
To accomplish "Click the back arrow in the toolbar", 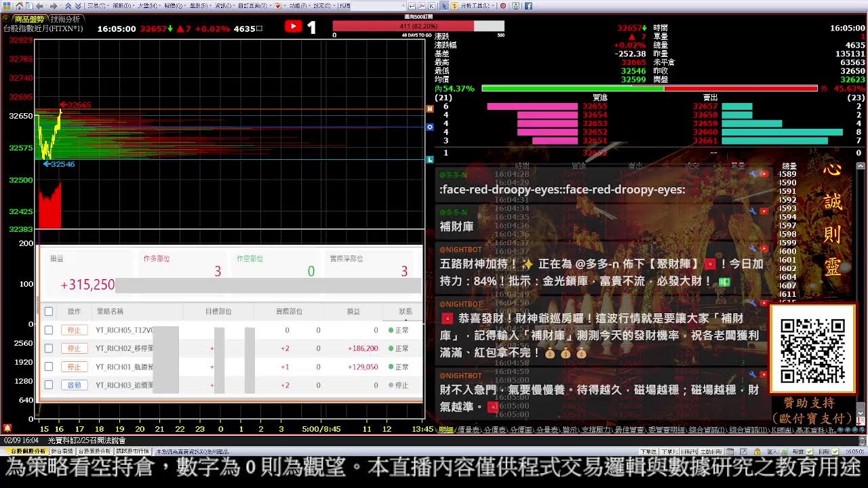I will click(x=40, y=5).
